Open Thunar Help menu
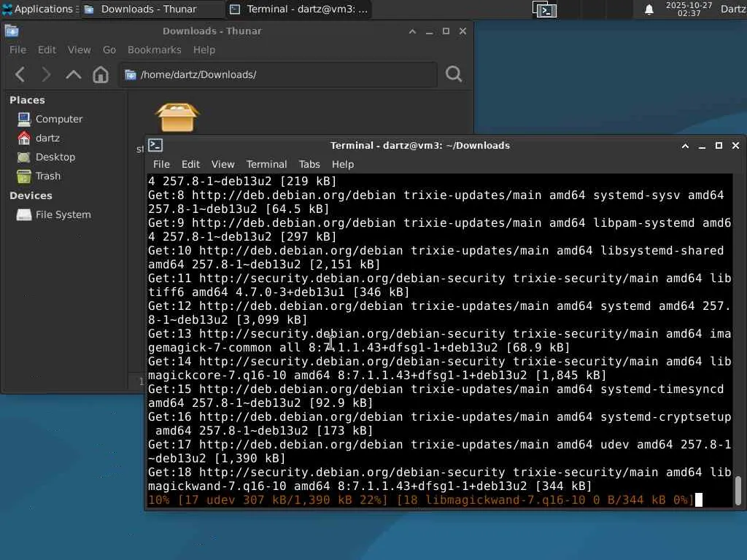The image size is (747, 560). [204, 50]
